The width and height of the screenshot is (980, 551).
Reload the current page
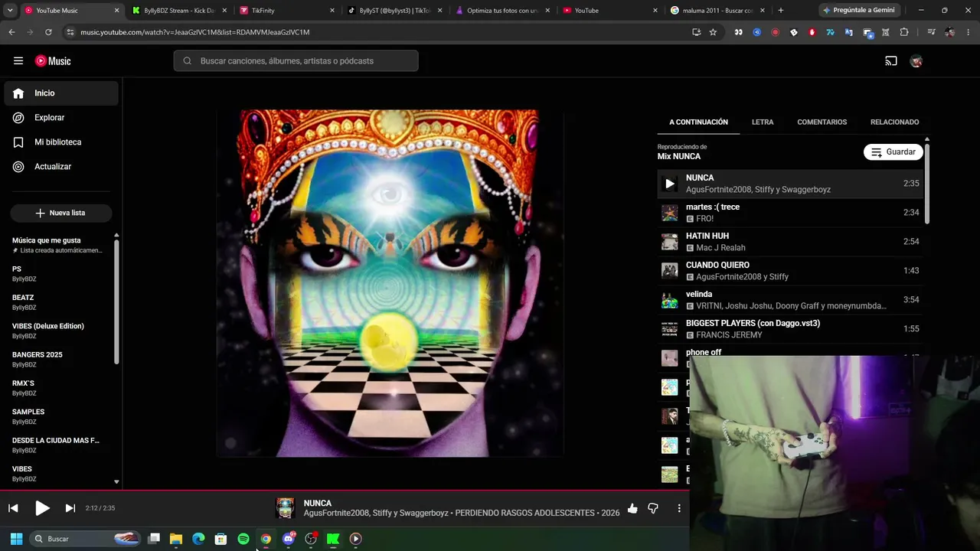click(48, 32)
